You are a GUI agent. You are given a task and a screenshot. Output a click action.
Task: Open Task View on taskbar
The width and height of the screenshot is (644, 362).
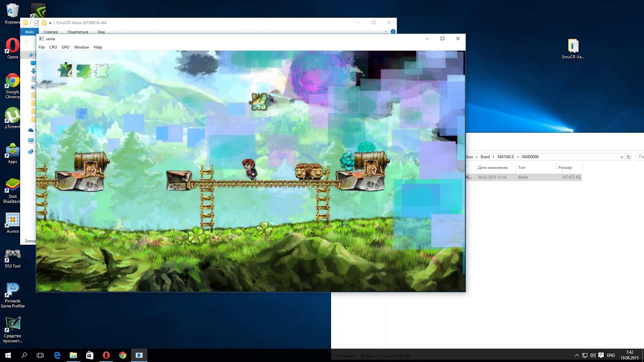coord(40,355)
